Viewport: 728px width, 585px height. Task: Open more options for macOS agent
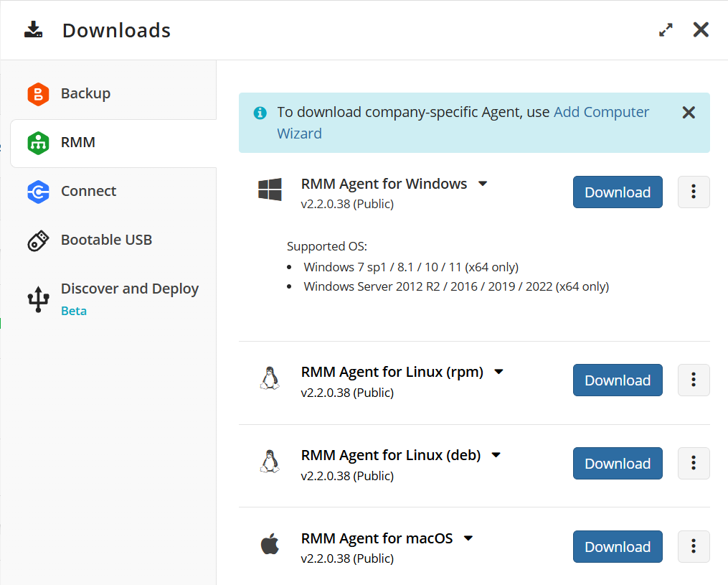[x=694, y=546]
